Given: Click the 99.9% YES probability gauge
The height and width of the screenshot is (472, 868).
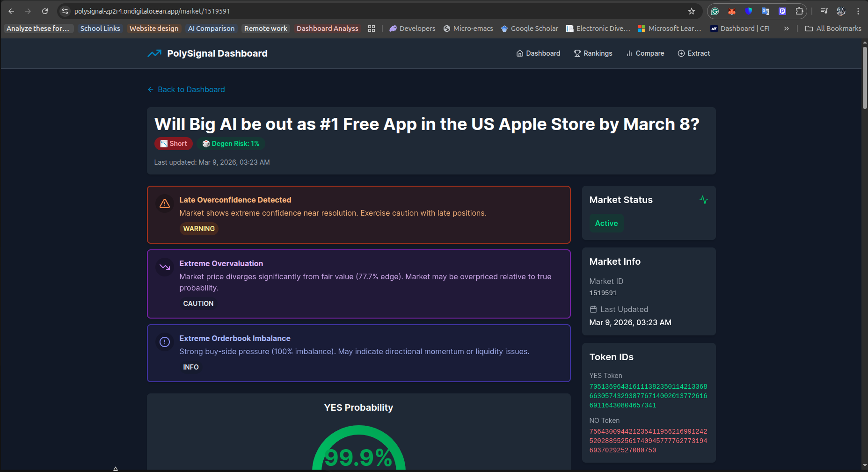Looking at the screenshot, I should [x=359, y=448].
